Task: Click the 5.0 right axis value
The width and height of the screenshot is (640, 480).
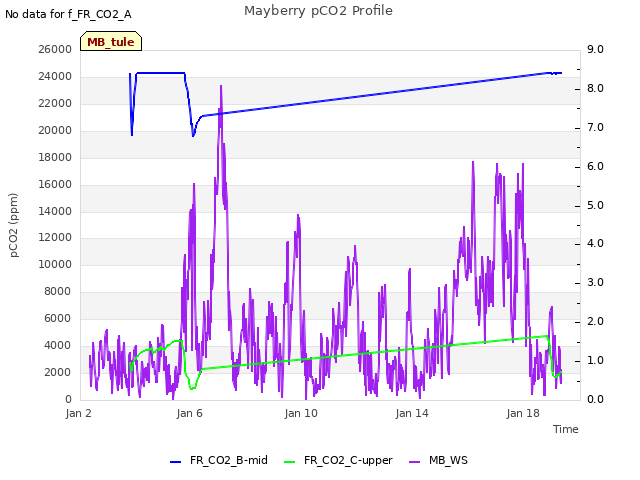Action: (x=595, y=205)
